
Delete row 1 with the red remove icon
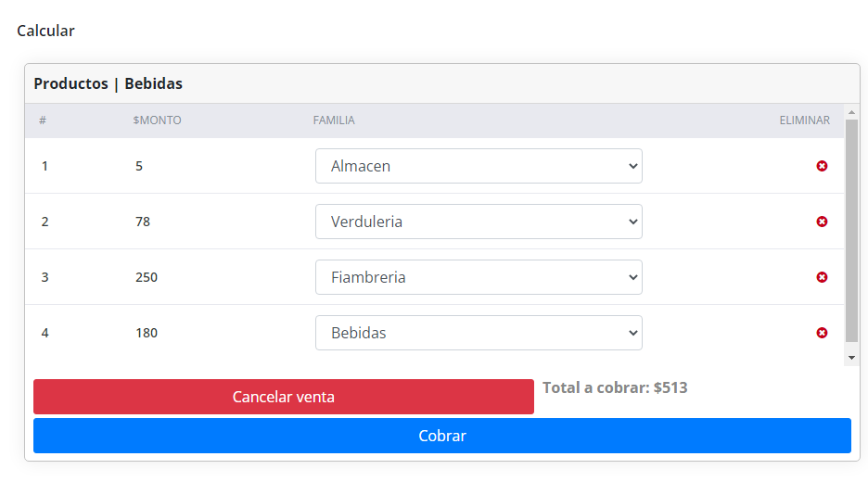pyautogui.click(x=822, y=166)
